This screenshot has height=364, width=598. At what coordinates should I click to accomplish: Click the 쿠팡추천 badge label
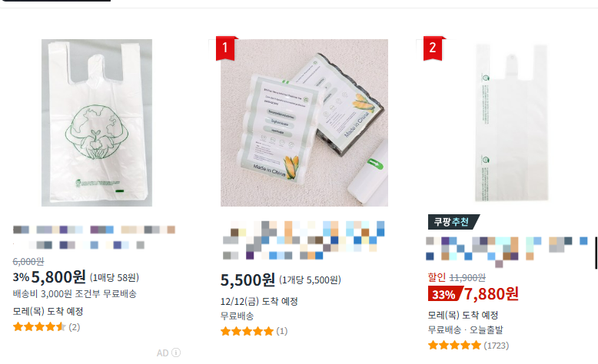click(453, 222)
